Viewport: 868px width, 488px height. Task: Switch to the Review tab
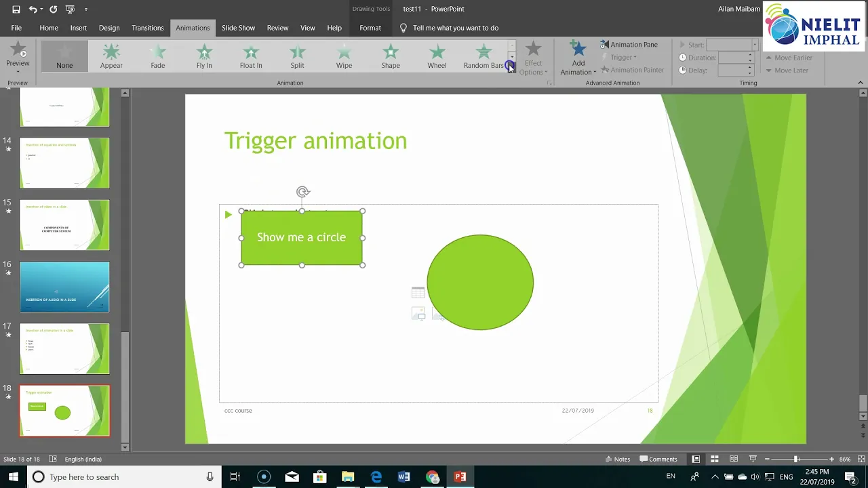(x=277, y=28)
